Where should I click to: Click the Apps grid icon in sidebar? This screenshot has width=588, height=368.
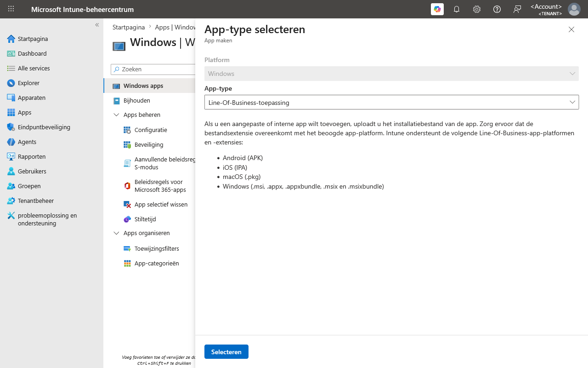[x=11, y=112]
